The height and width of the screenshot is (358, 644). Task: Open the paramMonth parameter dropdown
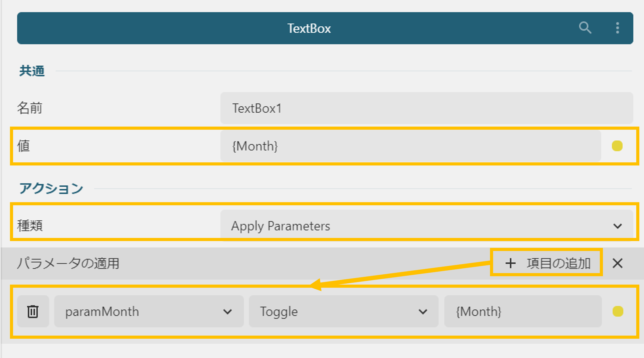(x=149, y=311)
